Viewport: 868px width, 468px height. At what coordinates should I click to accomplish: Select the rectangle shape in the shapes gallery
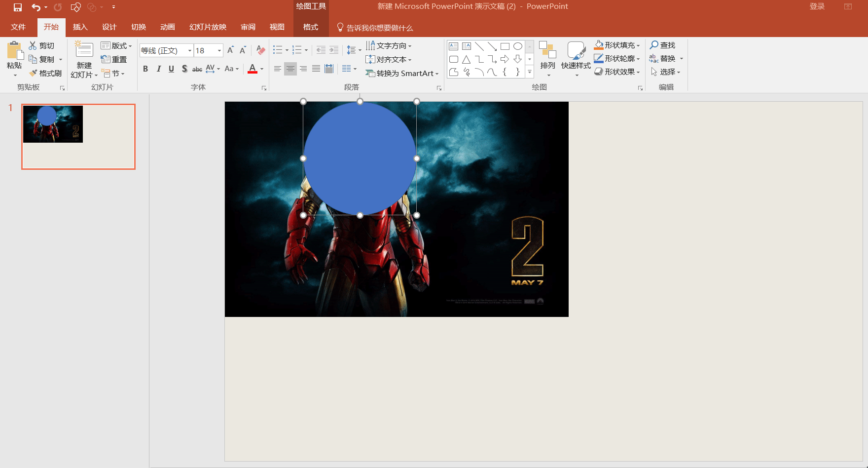pyautogui.click(x=505, y=46)
